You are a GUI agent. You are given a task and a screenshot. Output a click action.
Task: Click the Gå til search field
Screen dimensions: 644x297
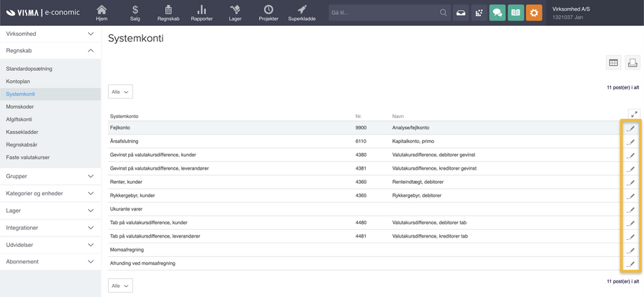pos(383,13)
